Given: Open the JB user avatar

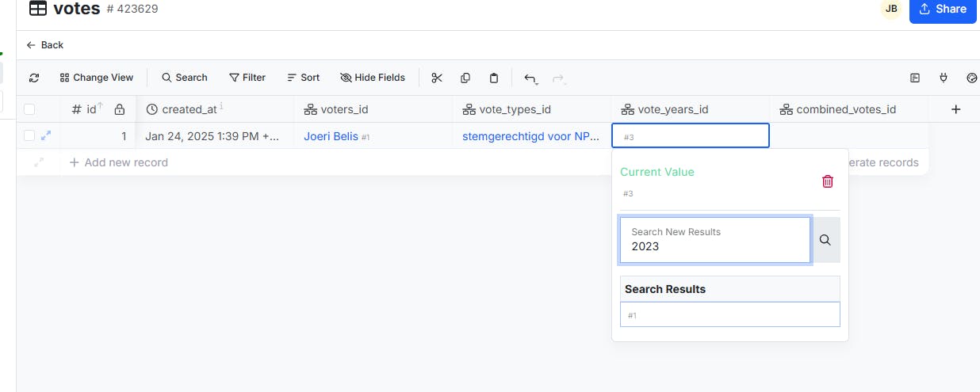Looking at the screenshot, I should (891, 9).
